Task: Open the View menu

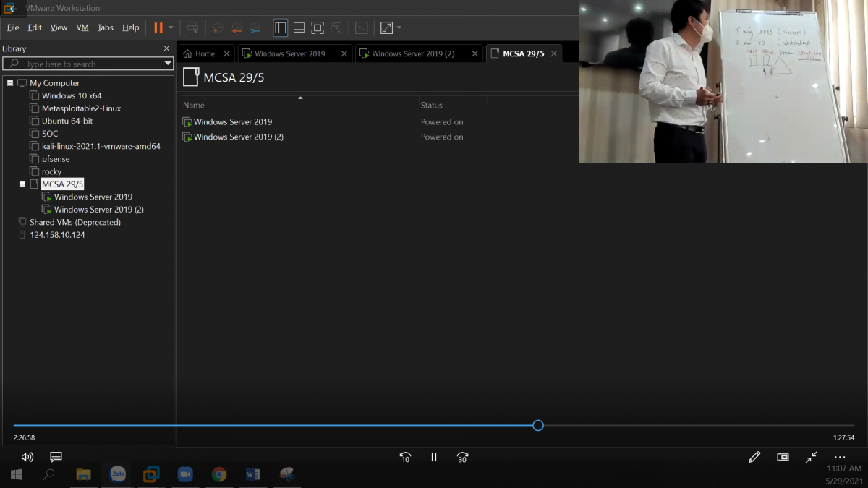Action: click(x=59, y=27)
